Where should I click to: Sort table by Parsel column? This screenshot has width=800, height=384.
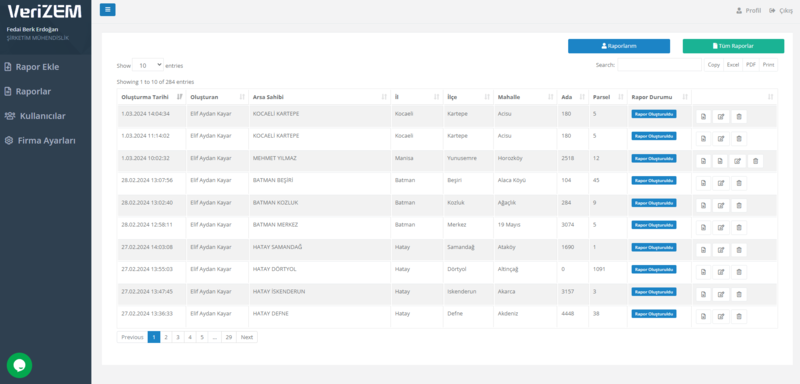click(x=608, y=97)
